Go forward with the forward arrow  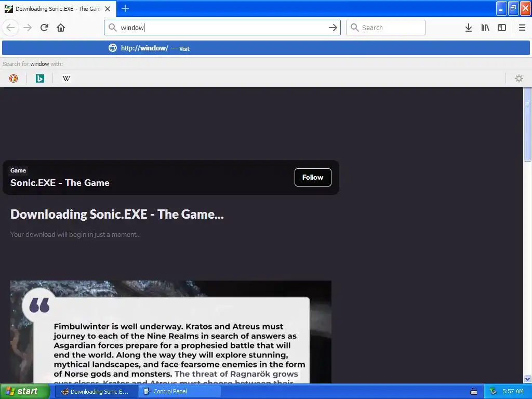pos(28,28)
